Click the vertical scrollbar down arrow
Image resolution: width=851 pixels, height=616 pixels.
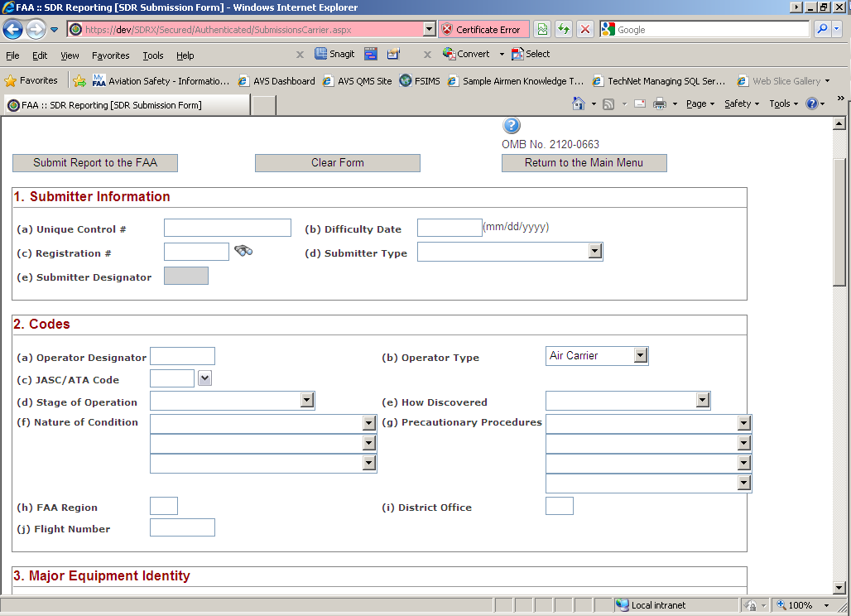tap(839, 587)
